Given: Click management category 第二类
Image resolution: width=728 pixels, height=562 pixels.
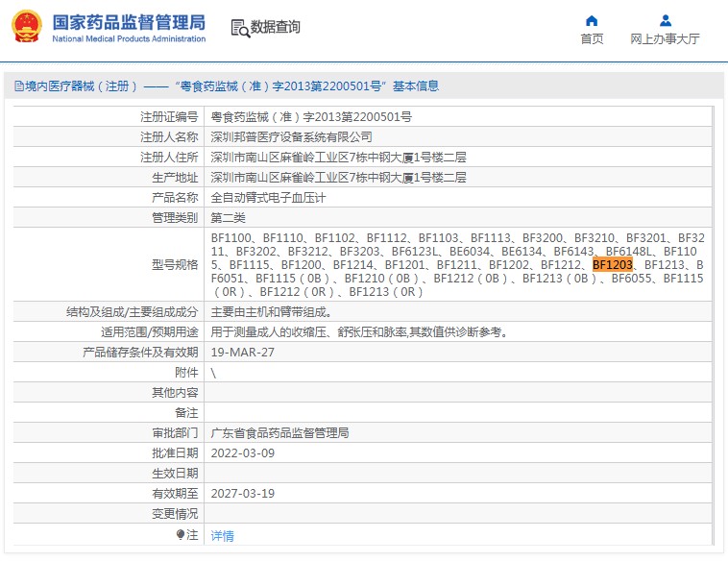Looking at the screenshot, I should tap(228, 217).
